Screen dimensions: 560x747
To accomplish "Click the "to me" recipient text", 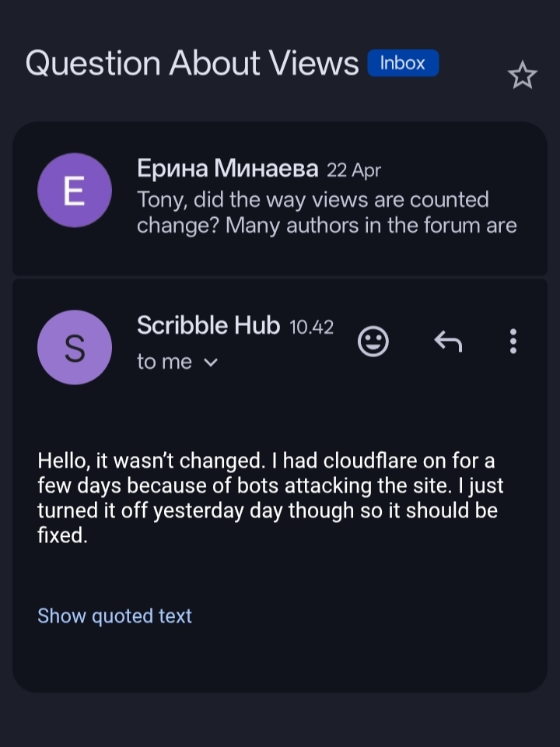I will [164, 362].
